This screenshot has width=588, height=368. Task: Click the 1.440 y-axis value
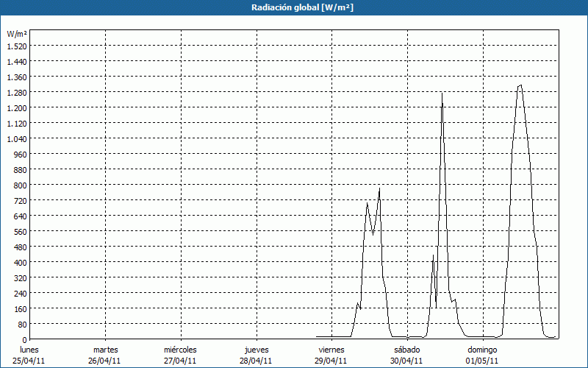point(17,61)
